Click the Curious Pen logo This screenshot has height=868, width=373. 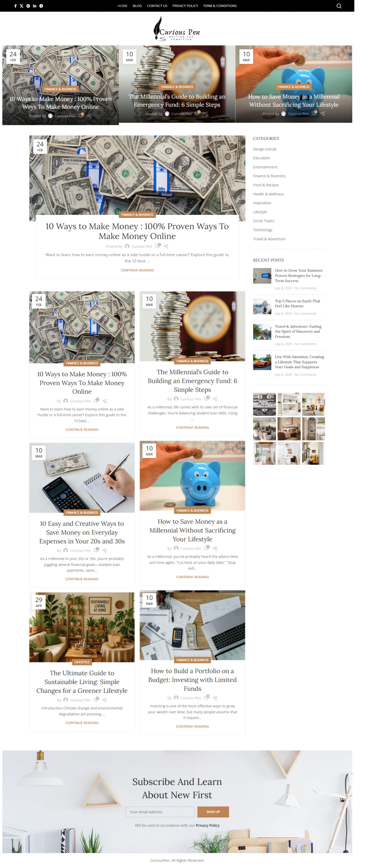177,29
